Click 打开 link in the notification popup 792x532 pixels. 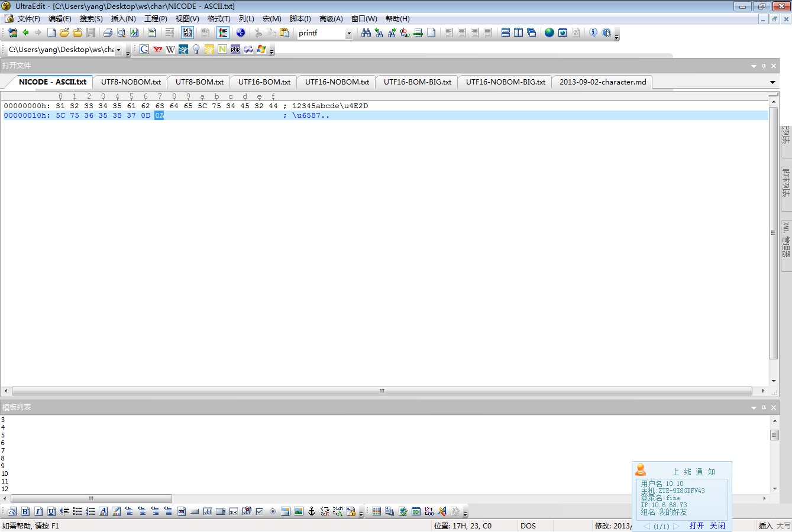[696, 525]
